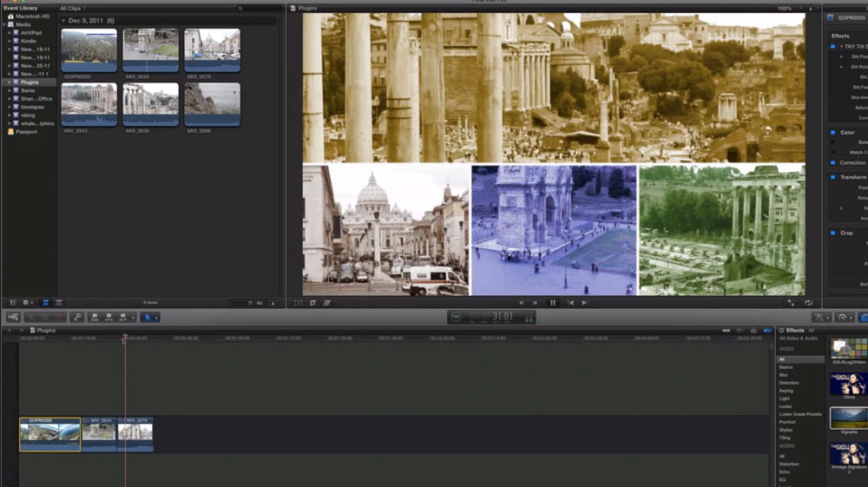868x487 pixels.
Task: Choose the Olivia effect thumbnail
Action: click(849, 384)
